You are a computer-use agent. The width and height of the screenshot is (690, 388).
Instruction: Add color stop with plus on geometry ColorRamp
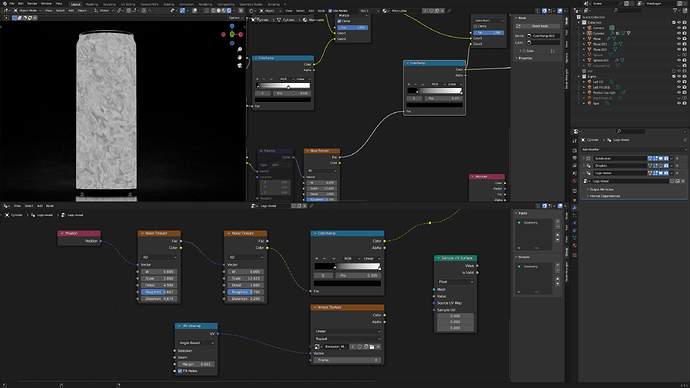tap(317, 259)
